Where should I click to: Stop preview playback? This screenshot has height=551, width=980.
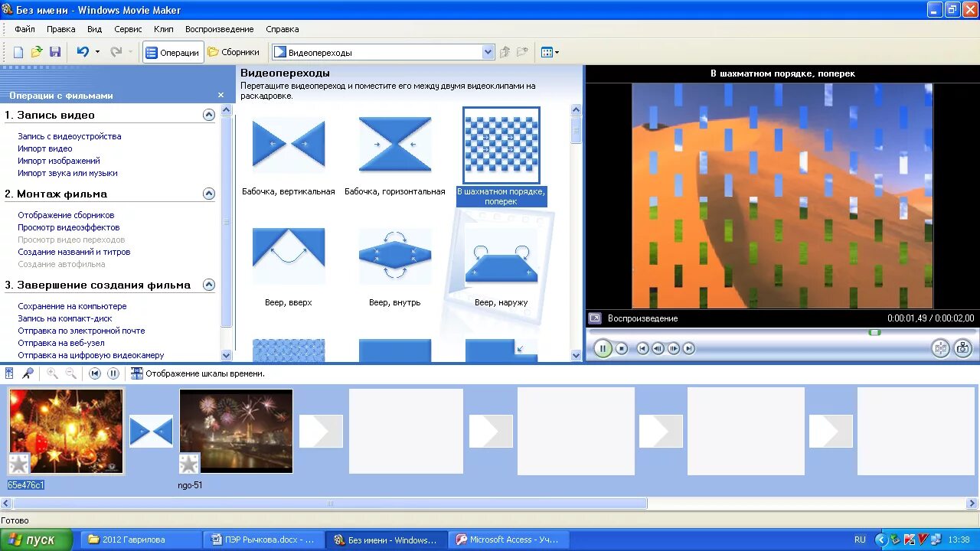coord(622,348)
